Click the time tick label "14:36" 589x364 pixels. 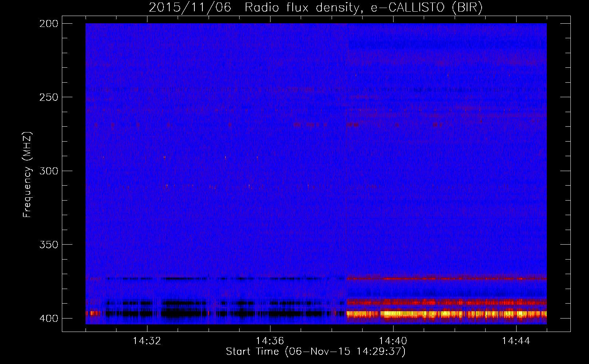(270, 341)
